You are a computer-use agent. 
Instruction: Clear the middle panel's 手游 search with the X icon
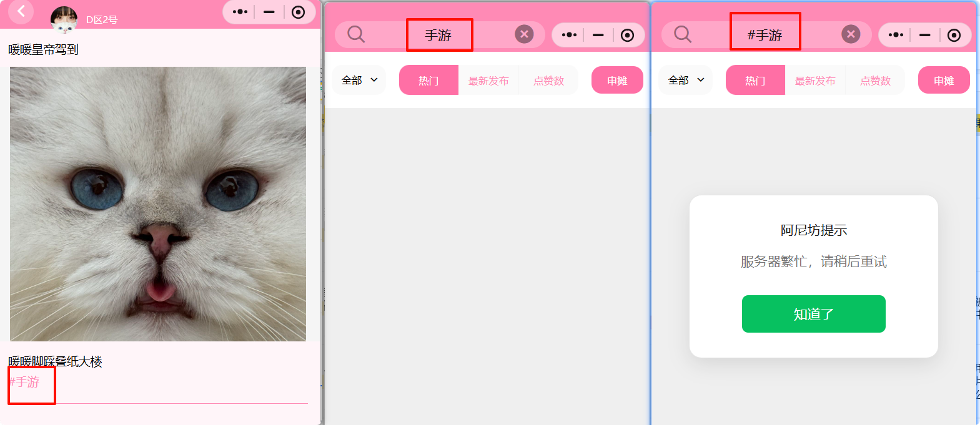(x=524, y=34)
